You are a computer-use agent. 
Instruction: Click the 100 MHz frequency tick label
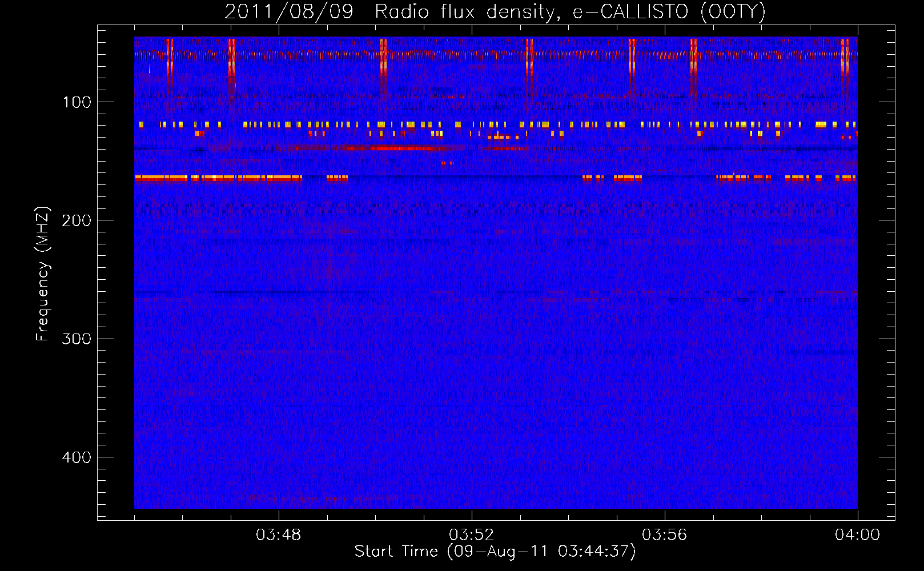pos(77,102)
